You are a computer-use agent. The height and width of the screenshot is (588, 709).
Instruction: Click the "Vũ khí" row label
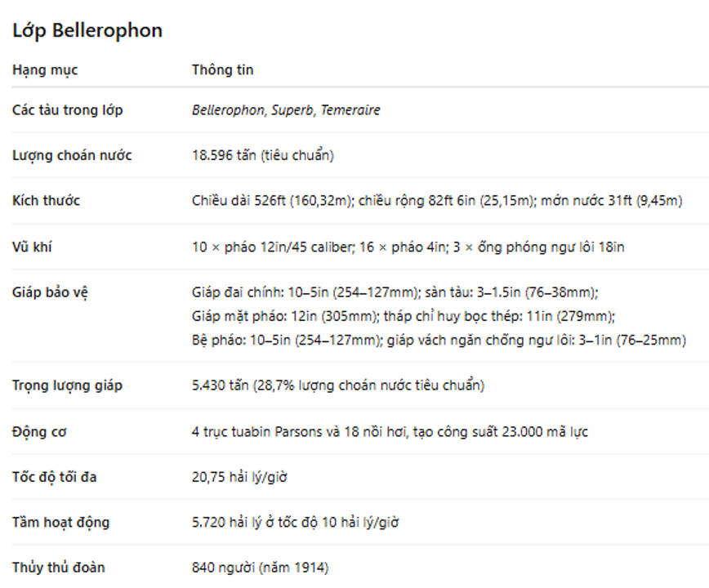[x=33, y=246]
